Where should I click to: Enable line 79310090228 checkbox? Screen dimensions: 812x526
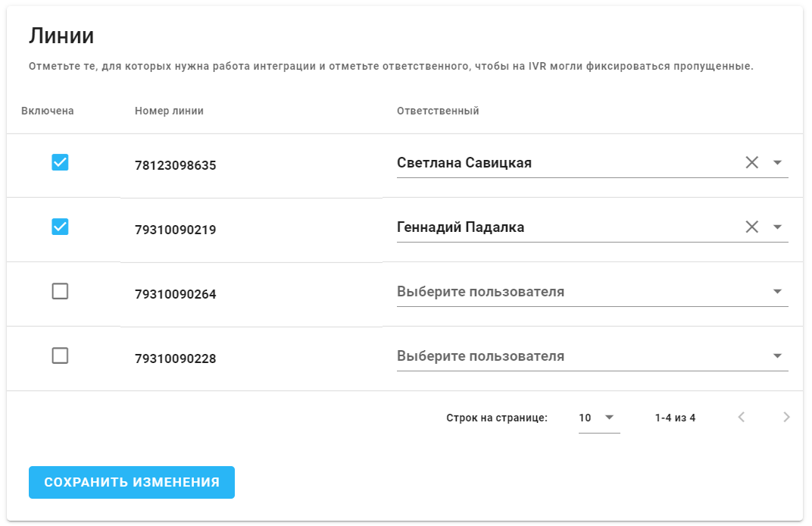coord(60,355)
